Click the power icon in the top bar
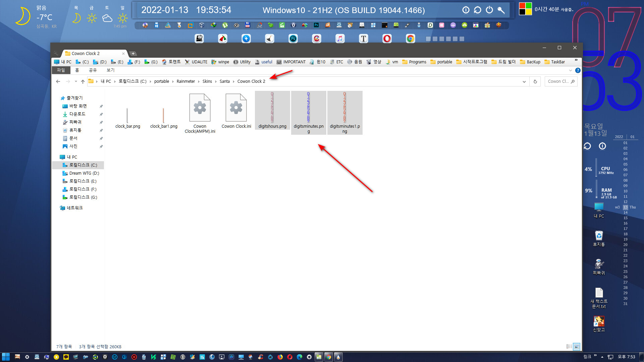 pyautogui.click(x=489, y=10)
